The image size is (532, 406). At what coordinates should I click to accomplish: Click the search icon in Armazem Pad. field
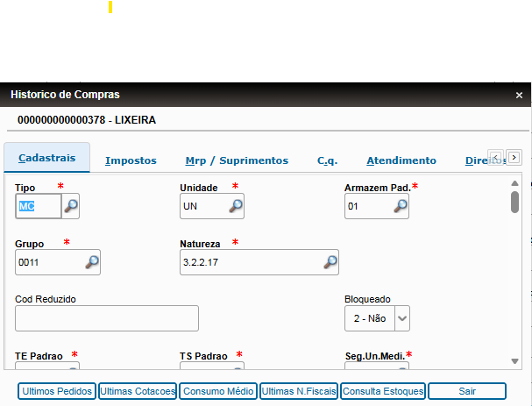coord(400,206)
